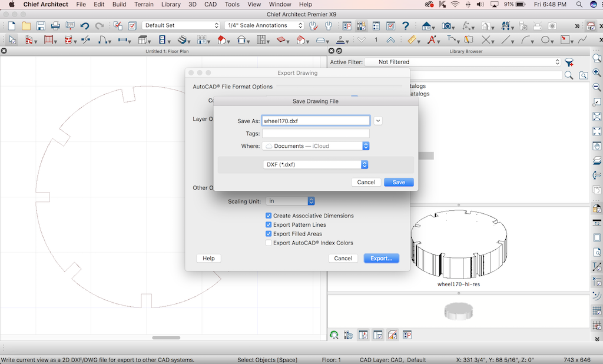The height and width of the screenshot is (364, 603).
Task: Uncheck Export Filled Areas checkbox
Action: pos(269,234)
